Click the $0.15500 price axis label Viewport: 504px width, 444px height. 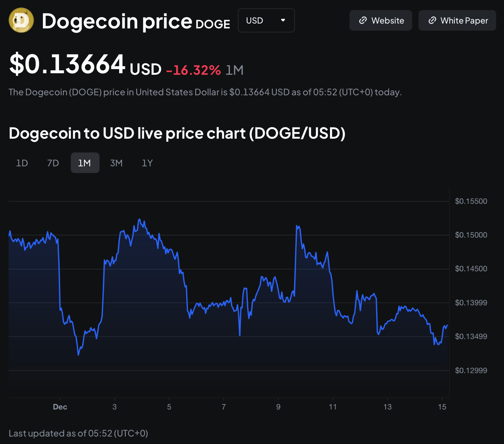[x=471, y=201]
